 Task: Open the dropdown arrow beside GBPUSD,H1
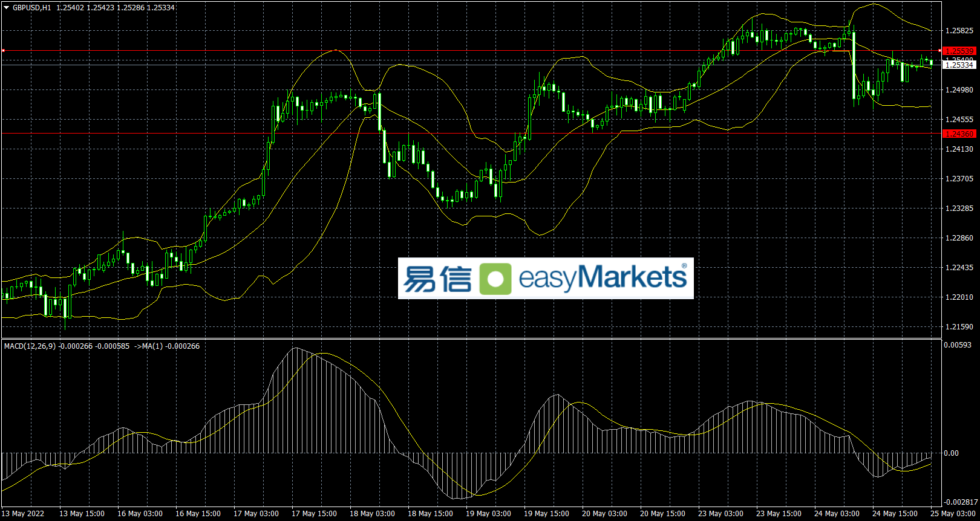click(x=7, y=8)
